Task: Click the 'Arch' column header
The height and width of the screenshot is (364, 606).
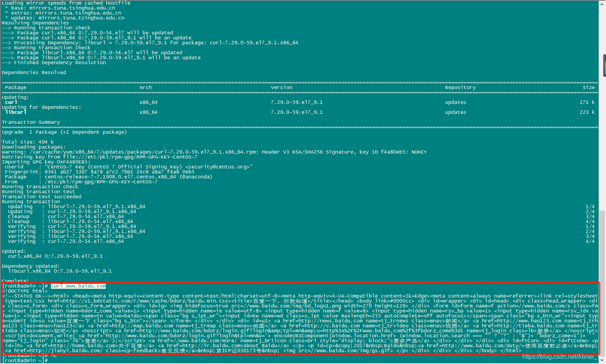Action: [x=146, y=87]
